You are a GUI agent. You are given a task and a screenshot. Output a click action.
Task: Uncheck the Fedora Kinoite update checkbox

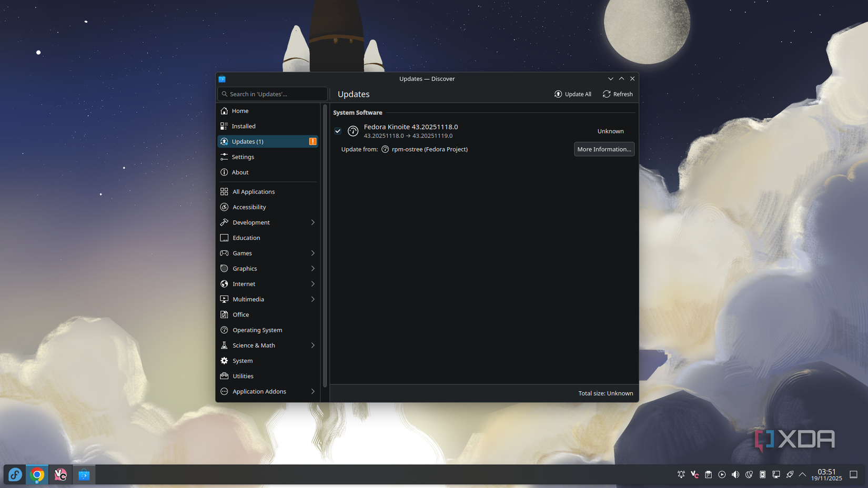pyautogui.click(x=338, y=131)
